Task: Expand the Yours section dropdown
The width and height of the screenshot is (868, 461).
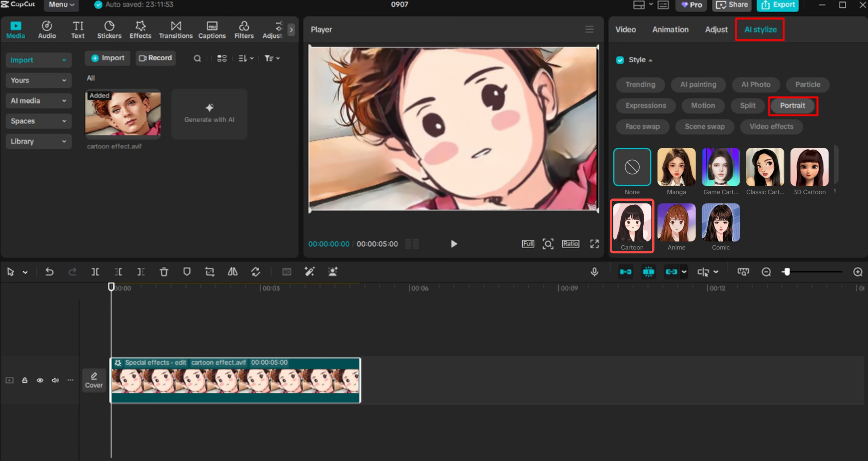Action: tap(38, 80)
